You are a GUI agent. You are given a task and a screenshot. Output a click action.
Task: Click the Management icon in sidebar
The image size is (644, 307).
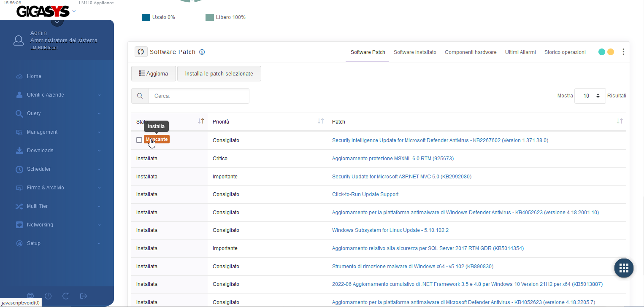pyautogui.click(x=19, y=132)
